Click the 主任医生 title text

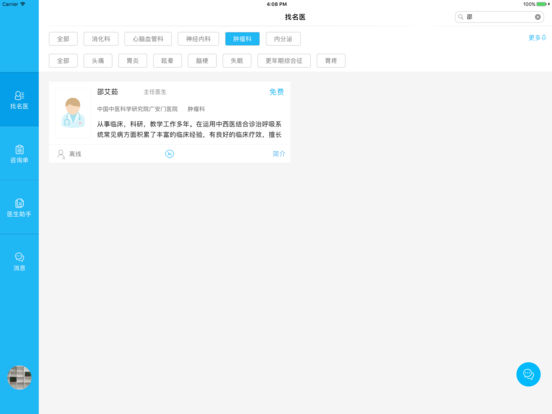click(155, 92)
